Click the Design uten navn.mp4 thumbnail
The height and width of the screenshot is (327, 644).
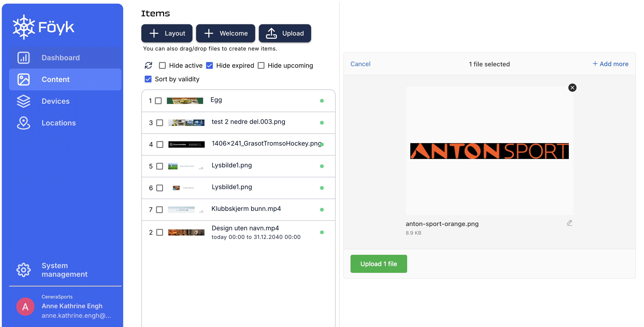[186, 233]
